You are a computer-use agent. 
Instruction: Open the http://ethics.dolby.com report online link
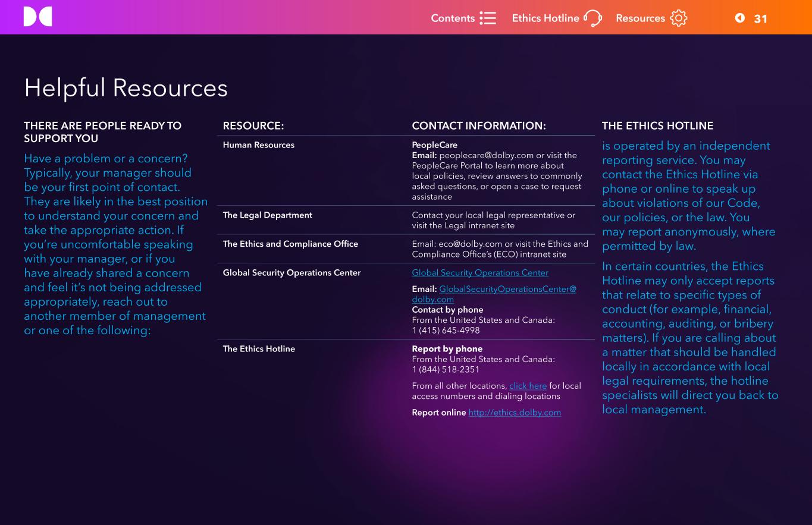[515, 413]
